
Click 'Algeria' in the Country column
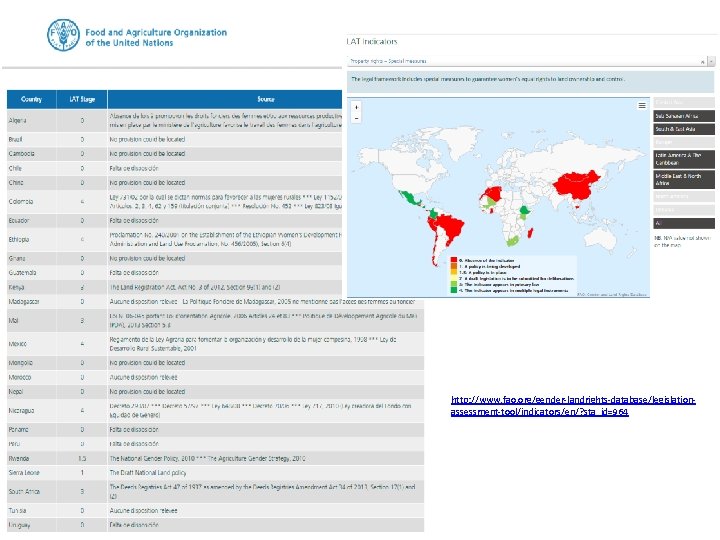[x=17, y=120]
